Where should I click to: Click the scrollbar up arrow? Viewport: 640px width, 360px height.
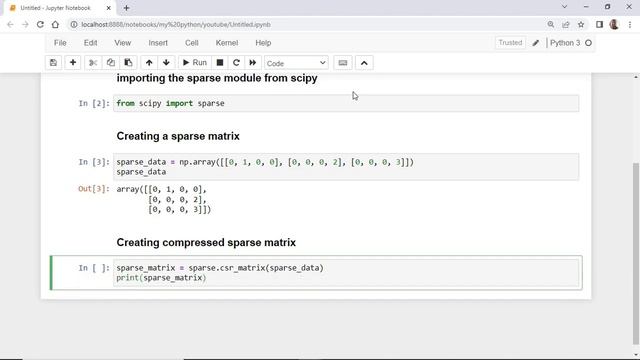pos(636,77)
